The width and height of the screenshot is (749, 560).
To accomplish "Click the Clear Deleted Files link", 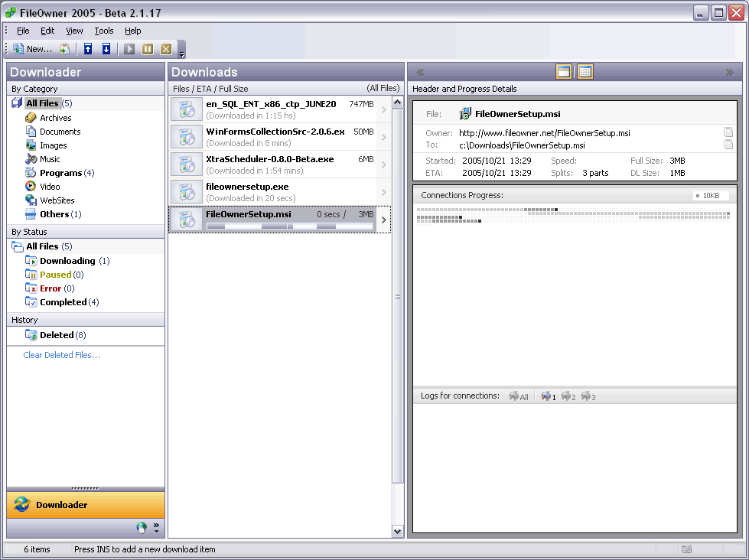I will pos(61,355).
